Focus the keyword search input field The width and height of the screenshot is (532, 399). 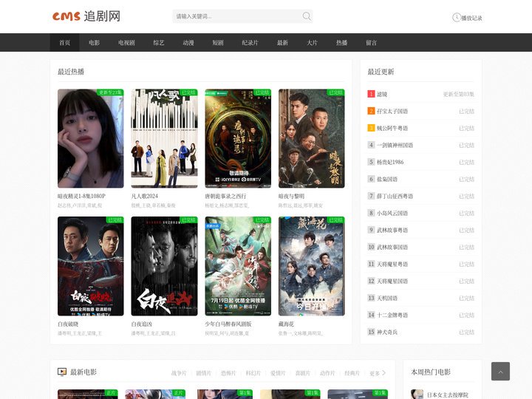pyautogui.click(x=237, y=16)
